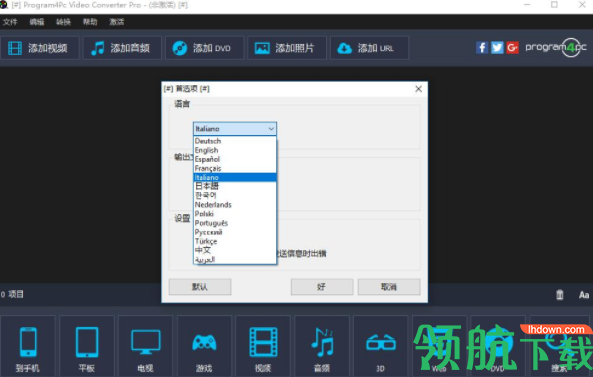Click the Add Audio music note icon
593x377 pixels.
click(x=98, y=48)
